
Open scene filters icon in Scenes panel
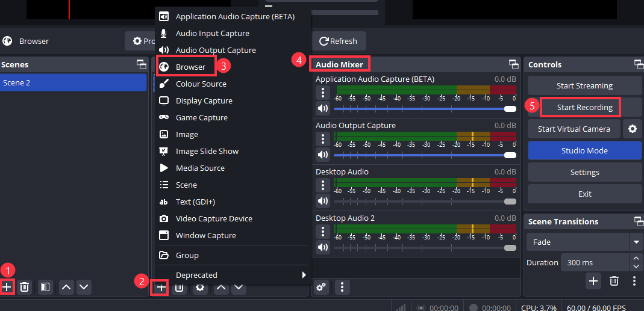45,287
